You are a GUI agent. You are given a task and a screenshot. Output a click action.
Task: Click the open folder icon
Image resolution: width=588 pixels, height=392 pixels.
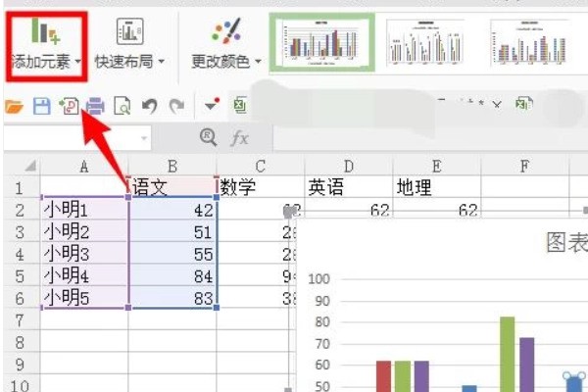[x=14, y=106]
